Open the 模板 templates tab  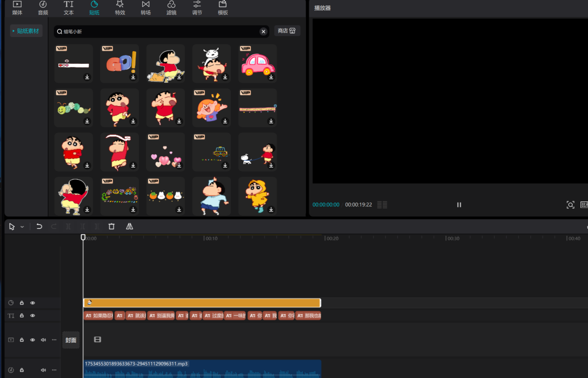[223, 8]
